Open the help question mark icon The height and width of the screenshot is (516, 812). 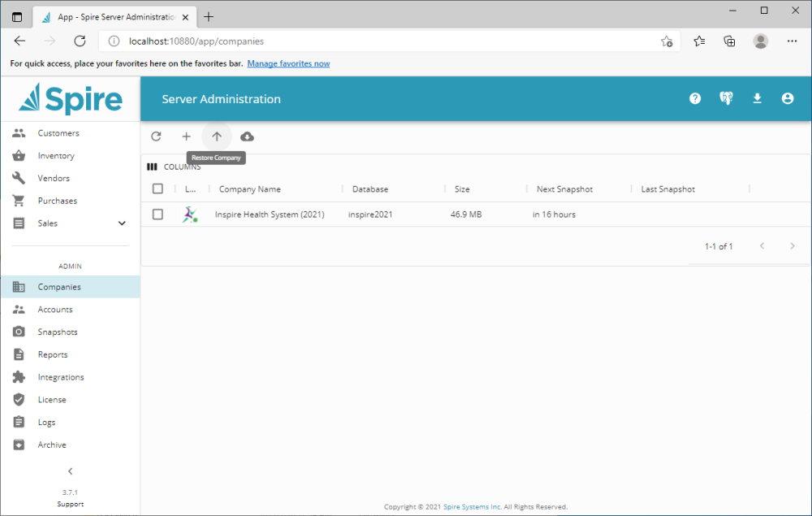tap(695, 98)
